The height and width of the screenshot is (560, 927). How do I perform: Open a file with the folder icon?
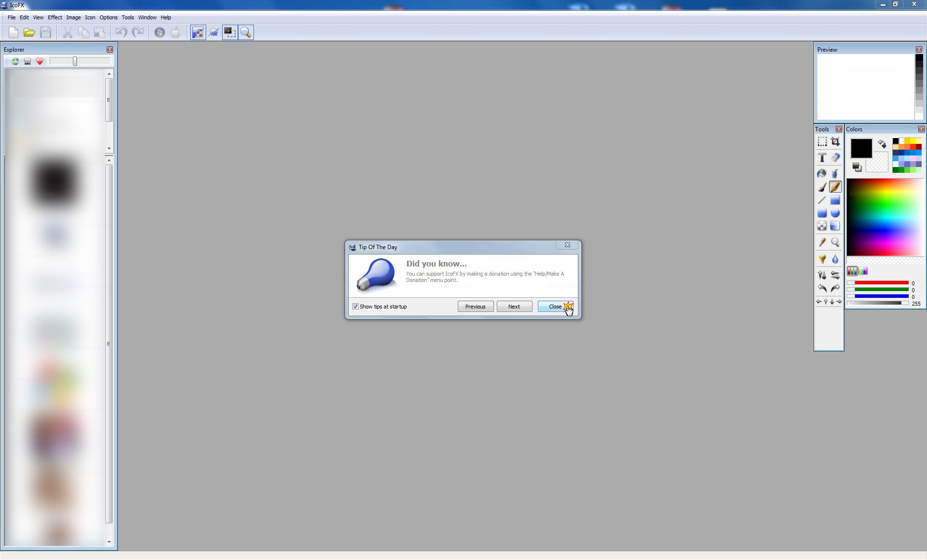tap(29, 32)
